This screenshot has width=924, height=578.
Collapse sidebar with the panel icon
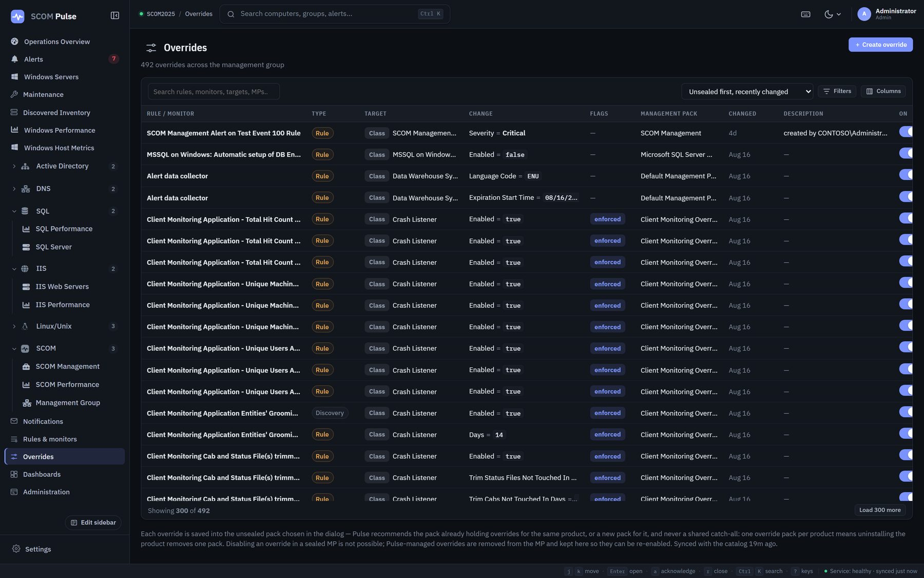pyautogui.click(x=115, y=16)
